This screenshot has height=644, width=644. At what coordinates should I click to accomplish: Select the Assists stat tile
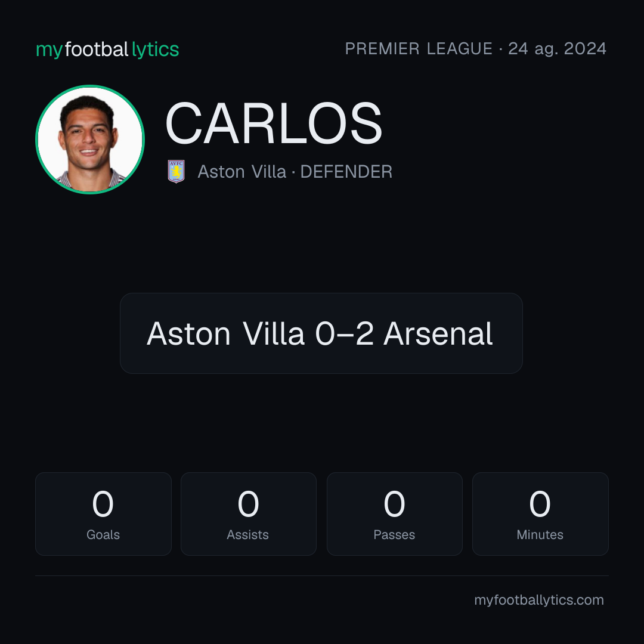[x=249, y=514]
